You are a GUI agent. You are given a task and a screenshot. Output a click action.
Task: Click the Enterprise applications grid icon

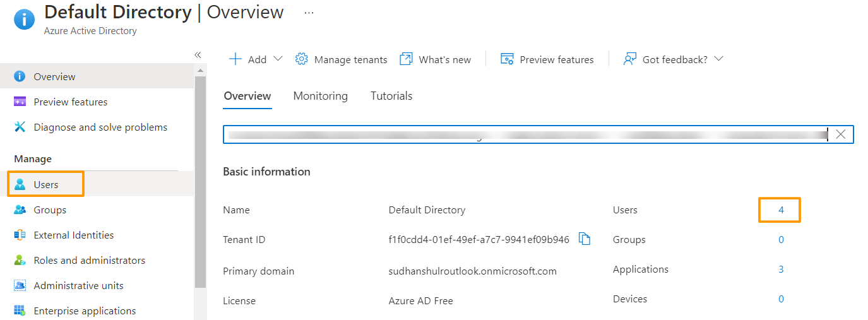[x=20, y=311]
